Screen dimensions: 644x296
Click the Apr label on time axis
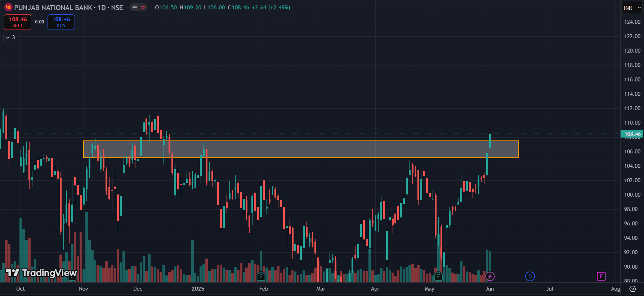click(x=375, y=289)
